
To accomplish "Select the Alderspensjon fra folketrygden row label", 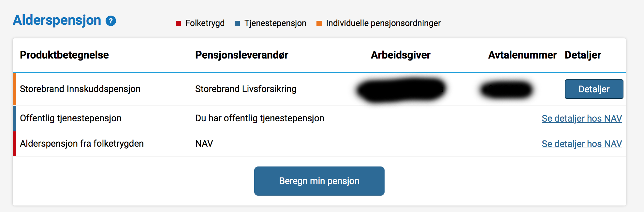I will (82, 143).
